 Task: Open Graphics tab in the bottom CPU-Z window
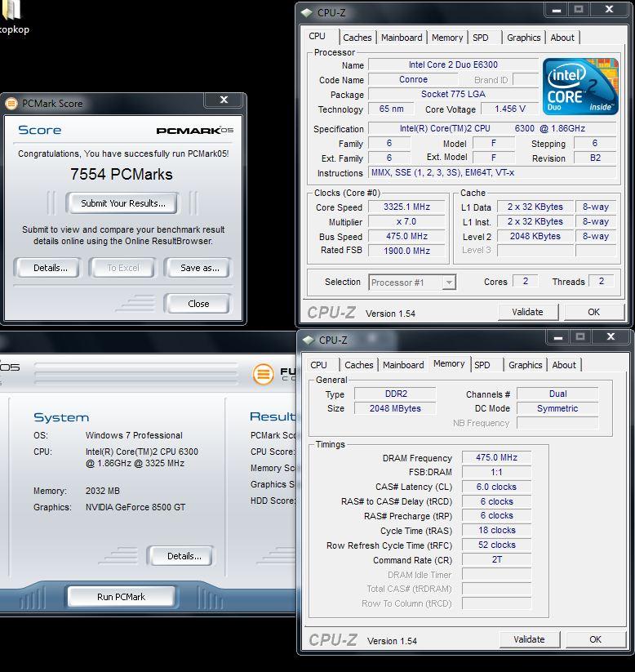point(526,365)
